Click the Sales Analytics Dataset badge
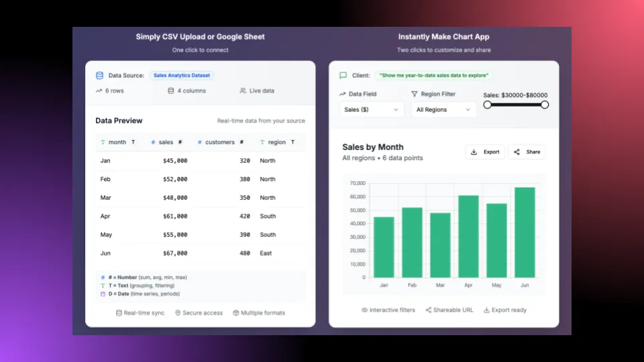The height and width of the screenshot is (362, 644). 182,76
